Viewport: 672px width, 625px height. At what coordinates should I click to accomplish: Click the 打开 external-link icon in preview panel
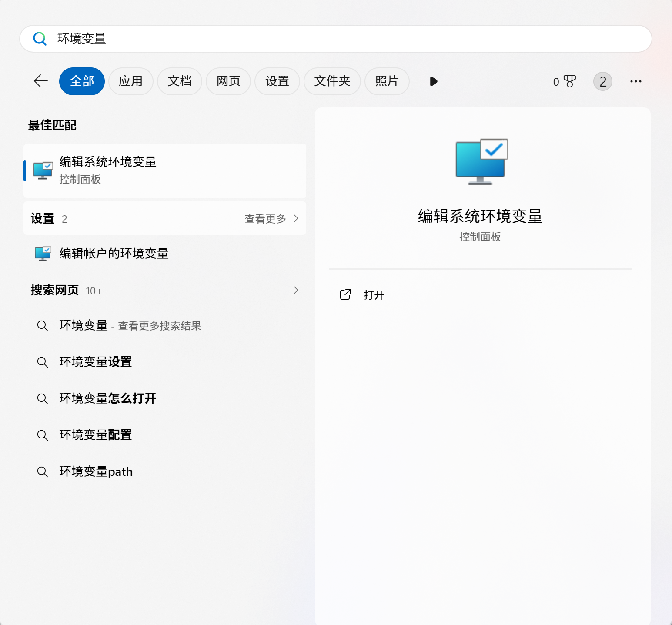345,295
